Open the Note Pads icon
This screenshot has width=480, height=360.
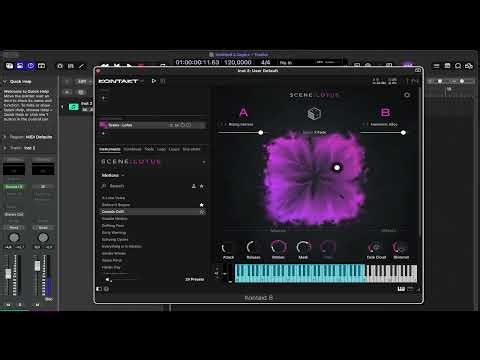tap(447, 66)
